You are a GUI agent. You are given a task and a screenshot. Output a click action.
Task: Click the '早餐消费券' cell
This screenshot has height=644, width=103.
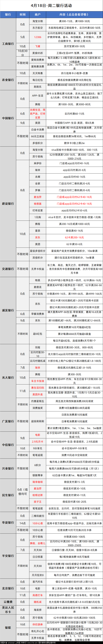[38, 314]
